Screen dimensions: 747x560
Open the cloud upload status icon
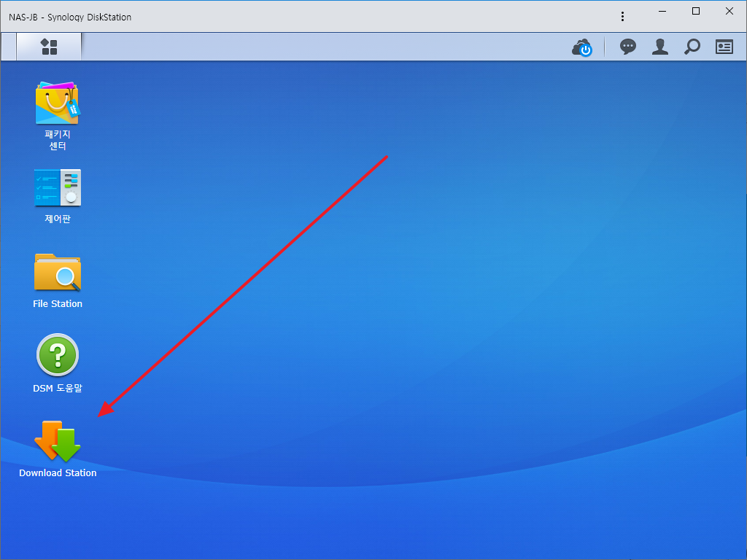(582, 47)
